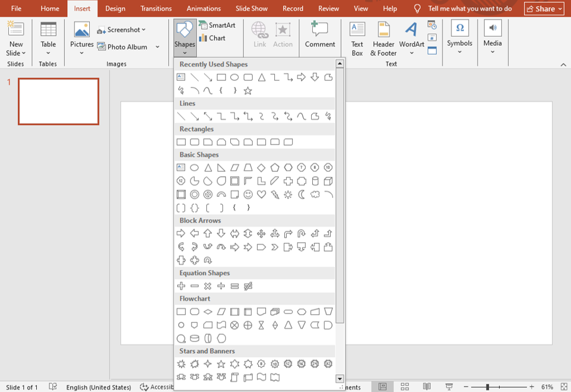Click the zoom slider handle in status bar
Image resolution: width=571 pixels, height=392 pixels.
point(487,387)
